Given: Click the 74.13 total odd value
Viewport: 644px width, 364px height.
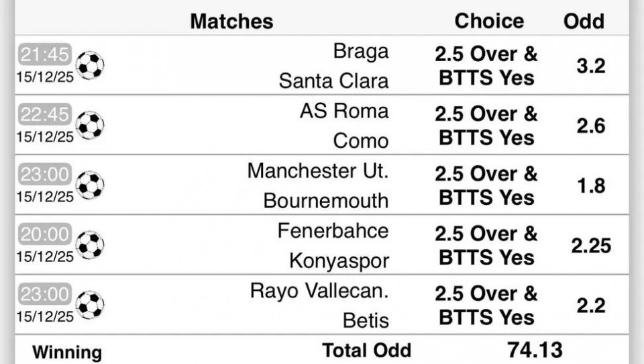Looking at the screenshot, I should (x=535, y=349).
